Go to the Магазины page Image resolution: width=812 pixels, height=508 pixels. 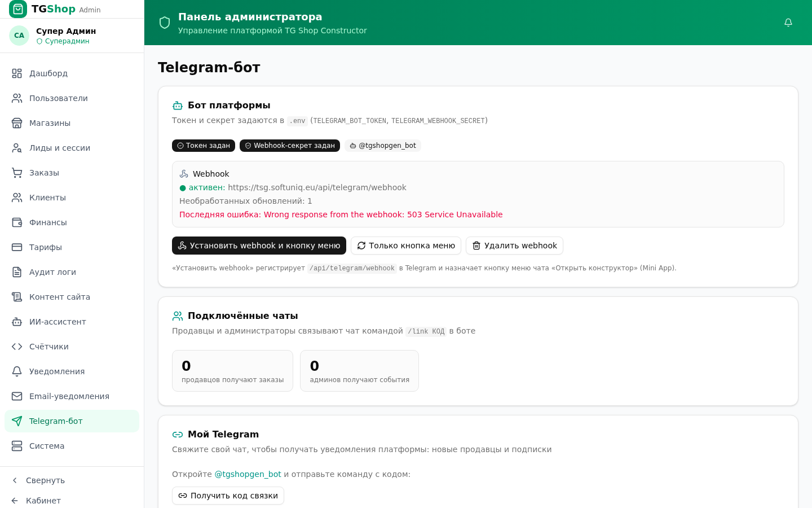pyautogui.click(x=72, y=123)
